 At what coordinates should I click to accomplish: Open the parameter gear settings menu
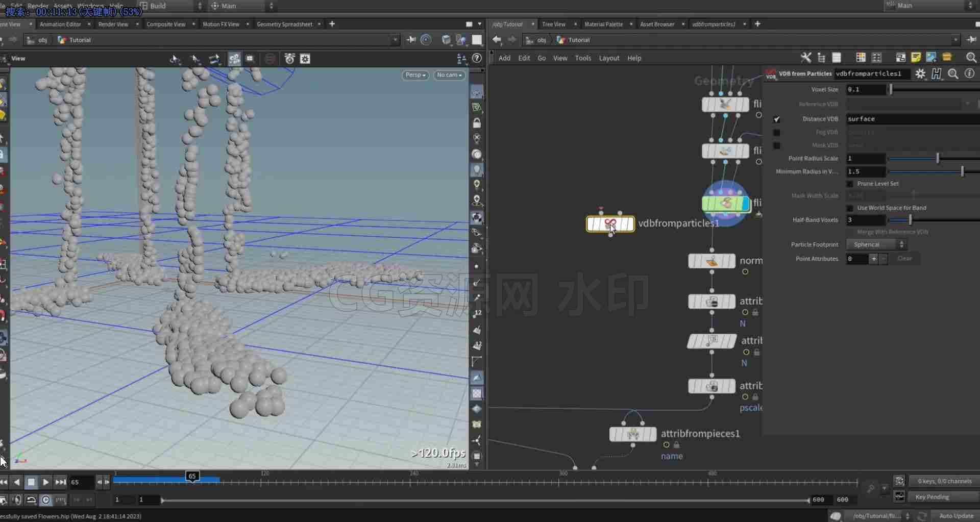[920, 74]
